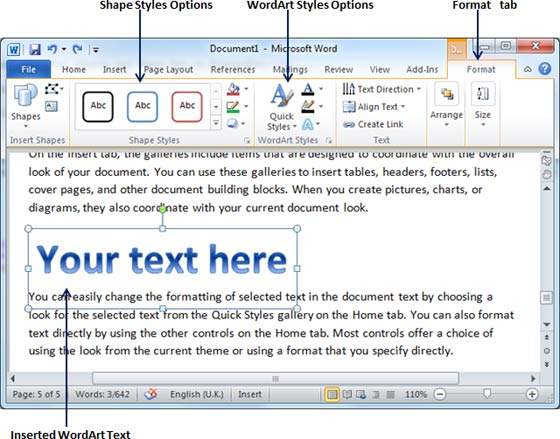Open the View tab
560x439 pixels.
click(380, 69)
